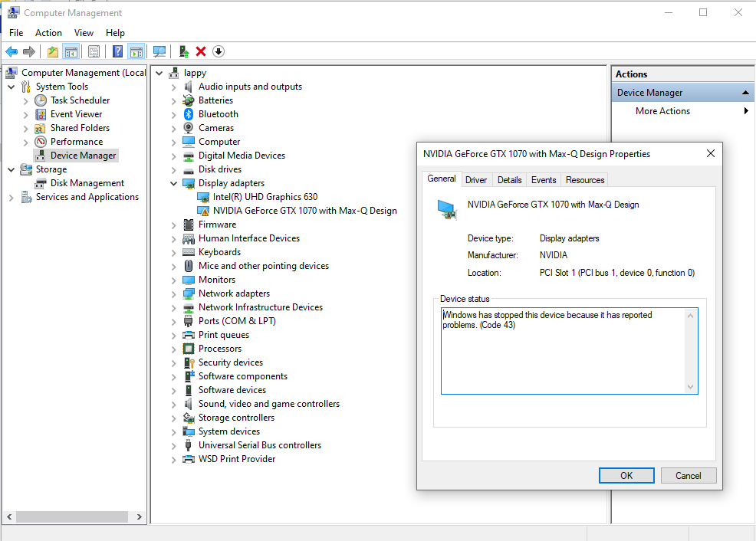Select NVIDIA GTX 1070 warning device icon
This screenshot has width=756, height=541.
coord(203,211)
